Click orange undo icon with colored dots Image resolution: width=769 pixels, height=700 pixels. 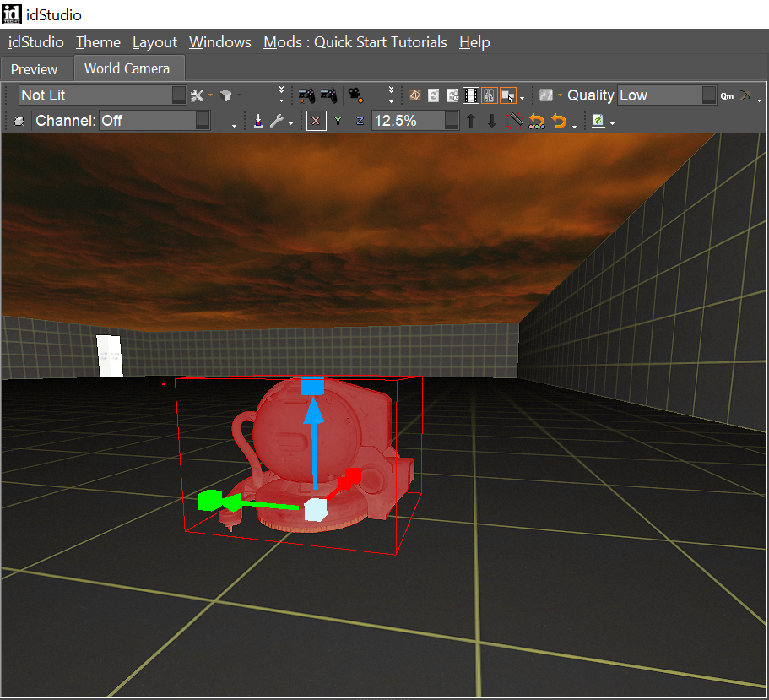pos(537,121)
